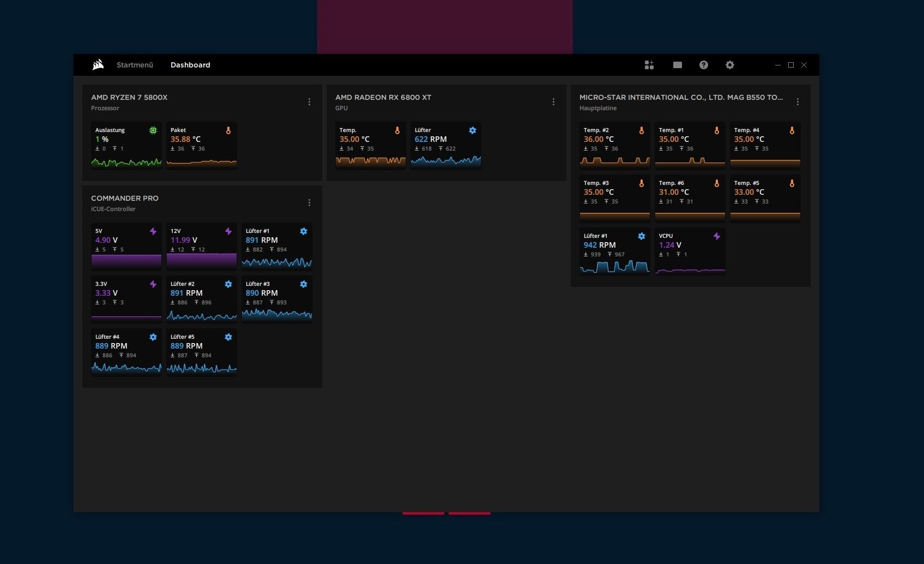Screen dimensions: 924x564
Task: Click gear icon on Lüfter #3 tile
Action: point(304,284)
